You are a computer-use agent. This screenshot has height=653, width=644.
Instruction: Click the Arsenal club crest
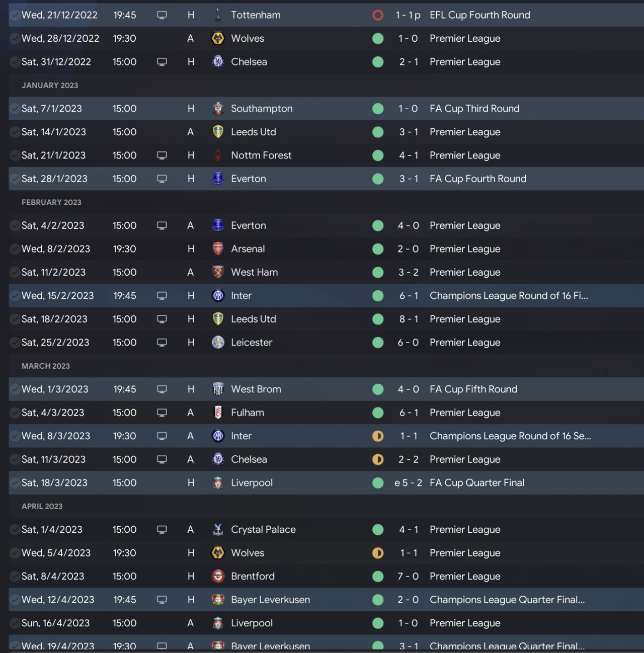(218, 249)
